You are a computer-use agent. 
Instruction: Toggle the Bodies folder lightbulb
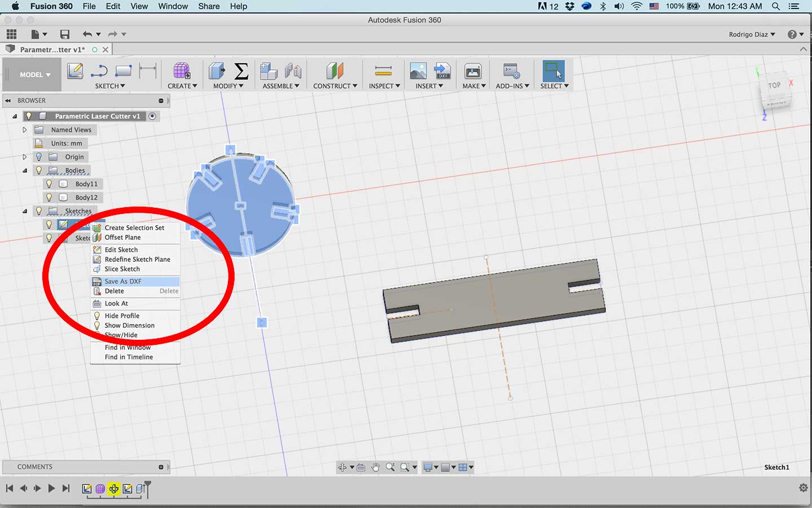coord(39,170)
